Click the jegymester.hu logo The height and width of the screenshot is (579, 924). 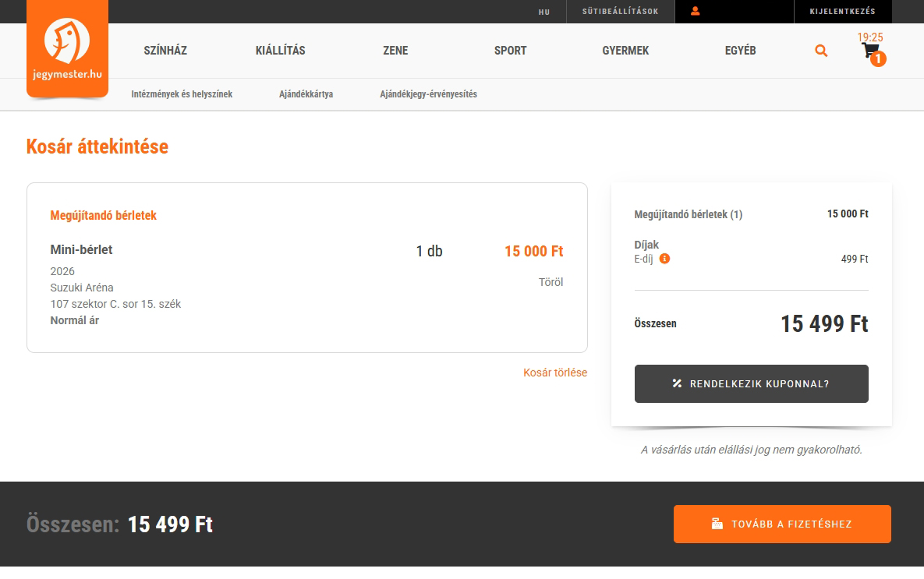[x=67, y=48]
